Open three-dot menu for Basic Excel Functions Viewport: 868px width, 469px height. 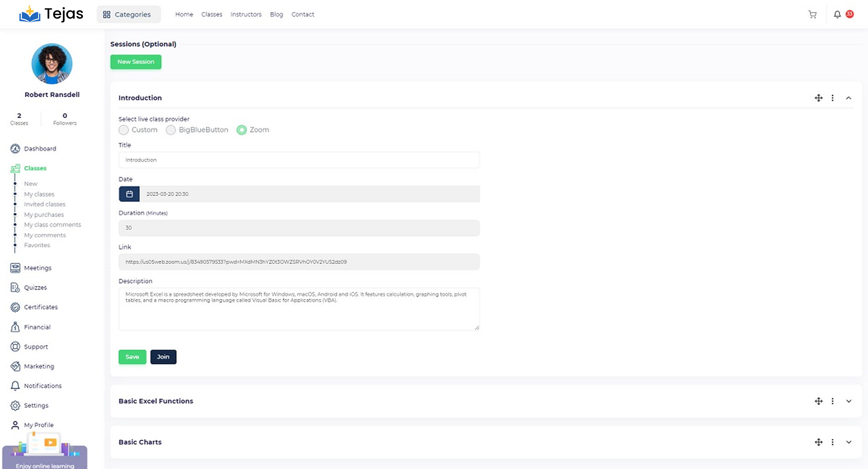[832, 401]
